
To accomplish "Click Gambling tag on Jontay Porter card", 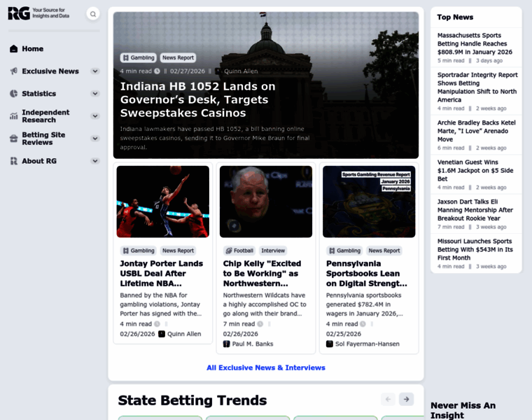I will point(139,251).
